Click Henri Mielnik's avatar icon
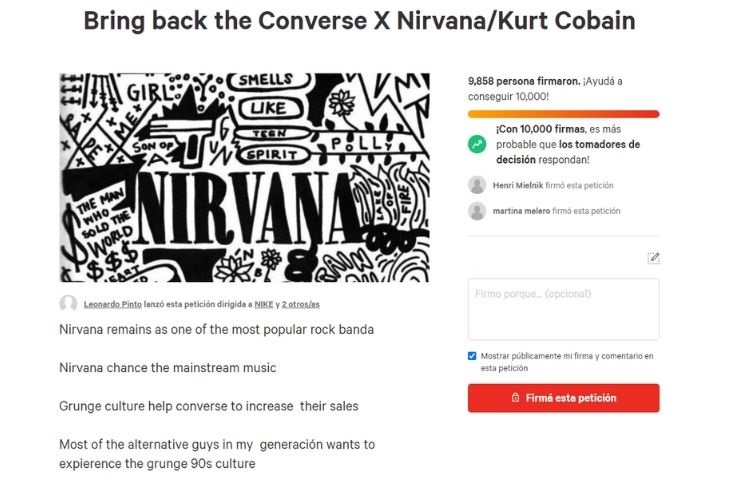The height and width of the screenshot is (487, 730). pos(477,185)
